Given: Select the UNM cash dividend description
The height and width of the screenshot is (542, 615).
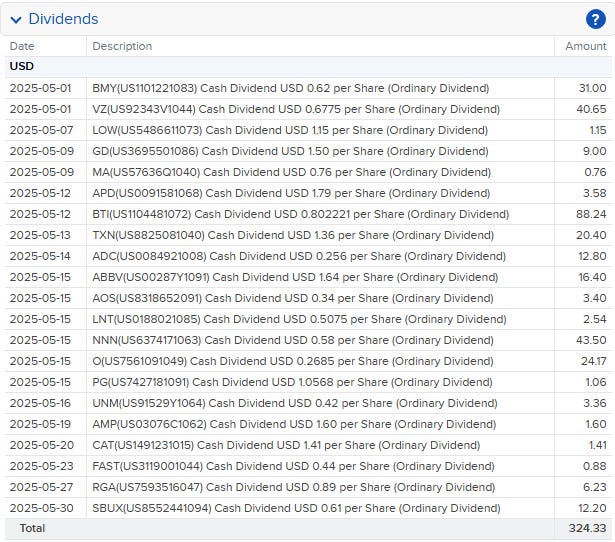Looking at the screenshot, I should 295,403.
